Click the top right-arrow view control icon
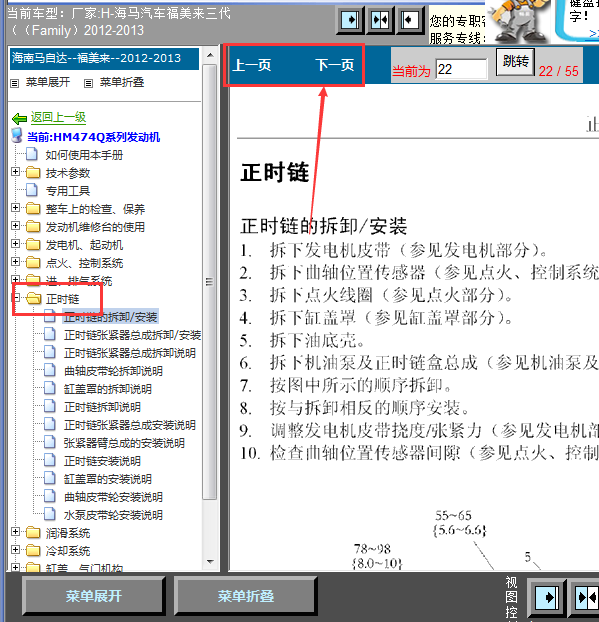Viewport: 599px width, 622px height. 350,19
